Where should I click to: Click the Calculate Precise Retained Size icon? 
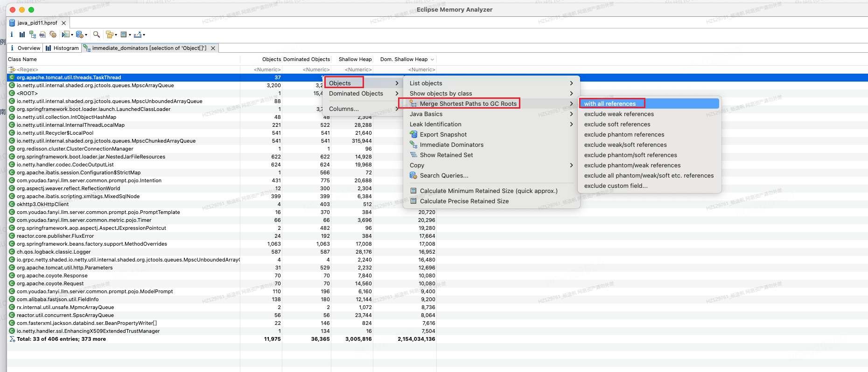413,201
